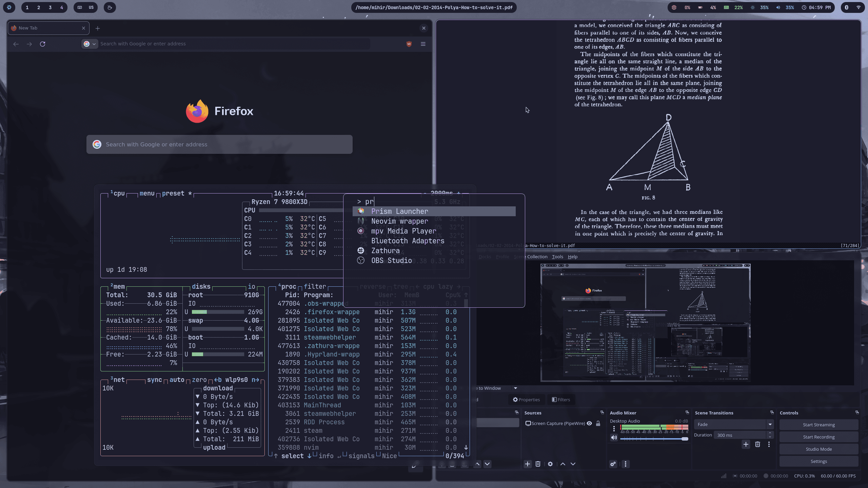Screen dimensions: 868x488
Task: Adjust the Desktop Audio volume slider
Action: (x=654, y=439)
